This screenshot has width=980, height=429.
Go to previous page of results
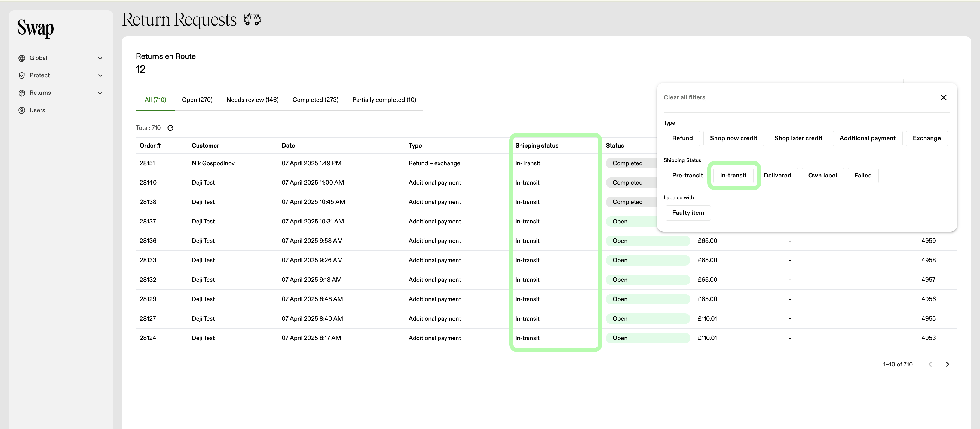click(930, 364)
